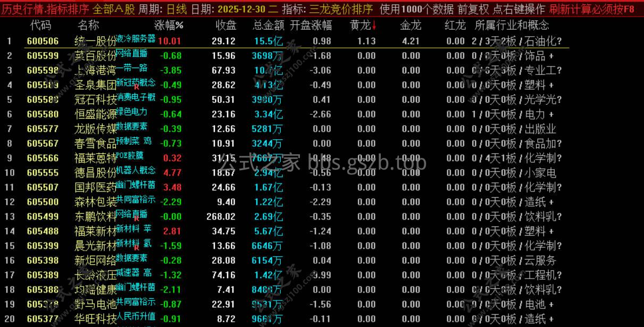Select the 恒盛能源 stock name

(x=96, y=114)
